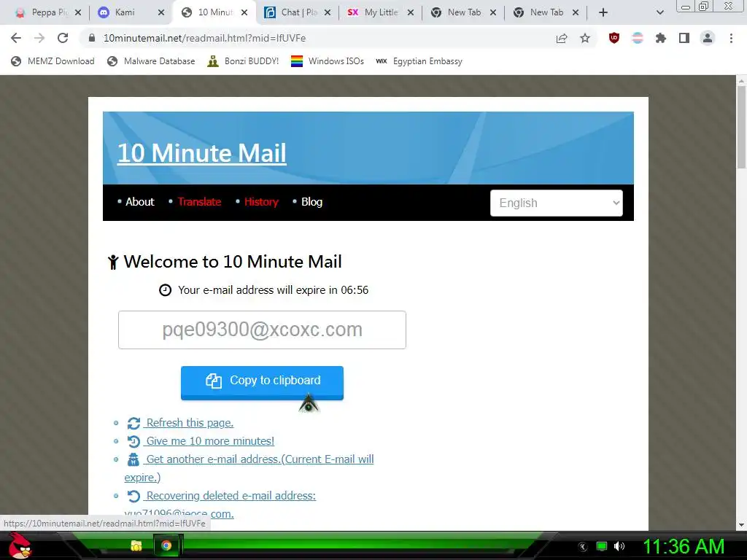747x560 pixels.
Task: Open the share page icon in address bar
Action: pyautogui.click(x=562, y=38)
